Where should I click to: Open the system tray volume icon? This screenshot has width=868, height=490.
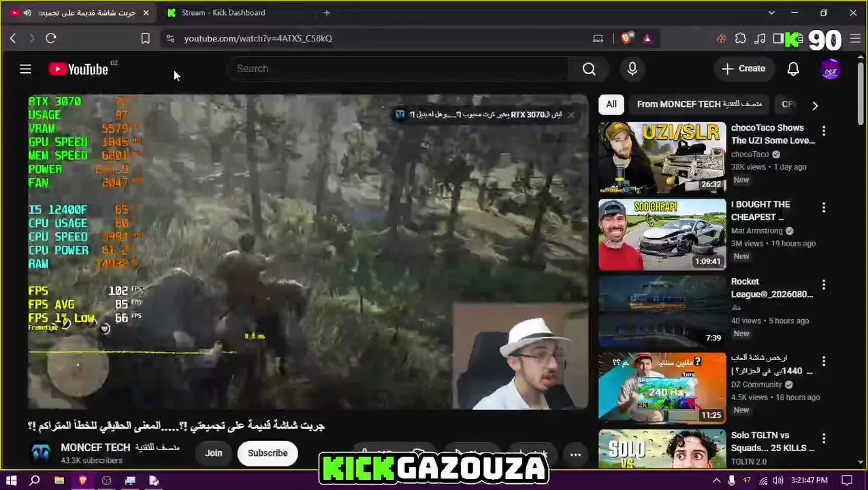point(777,480)
